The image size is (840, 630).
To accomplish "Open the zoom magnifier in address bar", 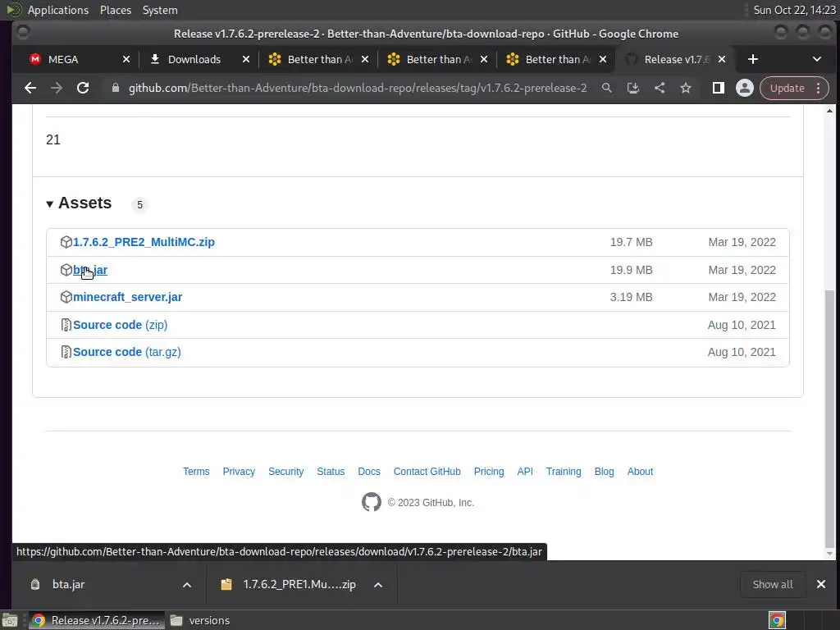I will pos(606,89).
